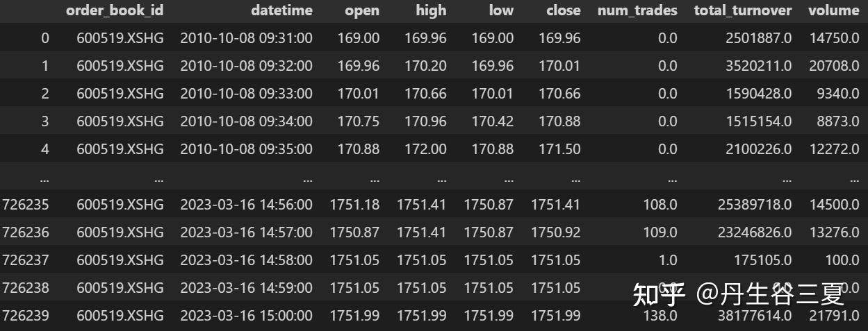Click the total_turnover column header
Image resolution: width=868 pixels, height=331 pixels.
point(743,10)
